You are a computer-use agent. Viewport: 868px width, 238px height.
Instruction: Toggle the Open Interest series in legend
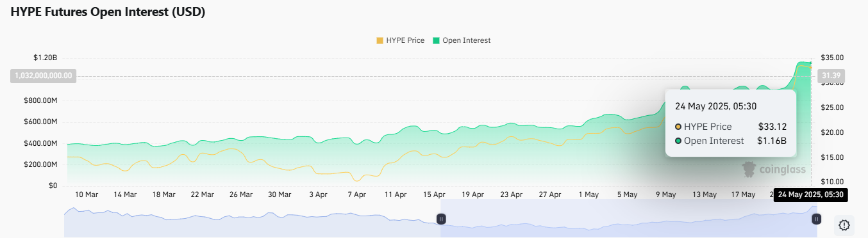pos(462,40)
